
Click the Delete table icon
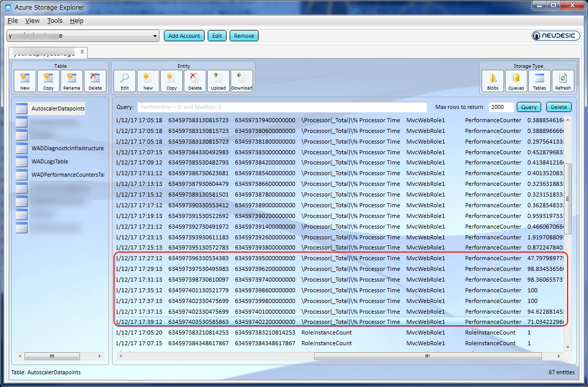click(95, 81)
